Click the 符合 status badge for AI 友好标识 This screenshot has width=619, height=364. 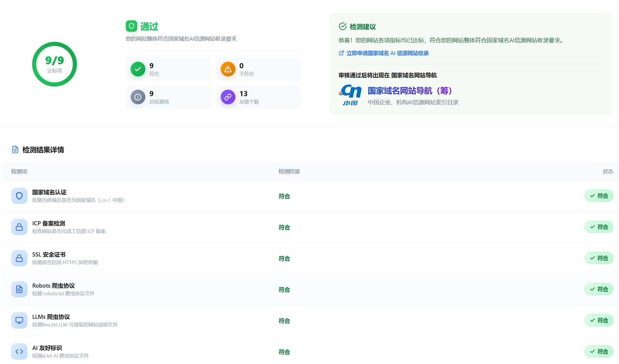[599, 352]
